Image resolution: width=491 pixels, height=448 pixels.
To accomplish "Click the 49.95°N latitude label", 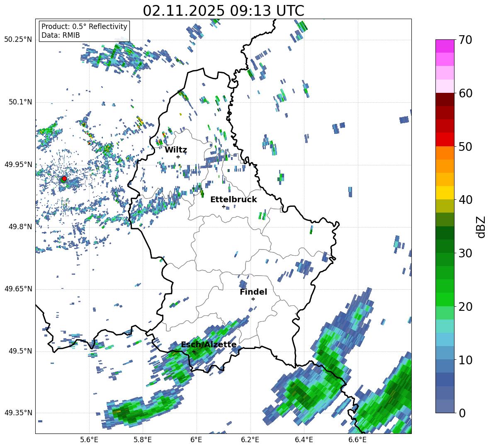I will 18,164.
